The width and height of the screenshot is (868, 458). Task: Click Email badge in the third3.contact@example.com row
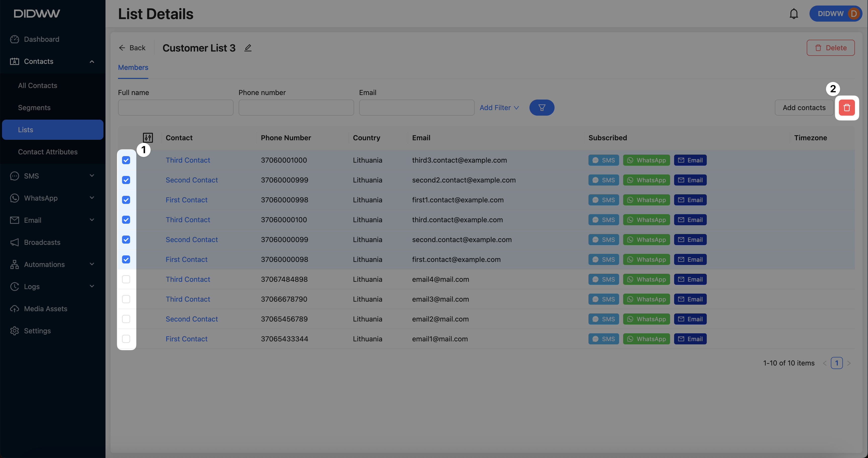690,160
